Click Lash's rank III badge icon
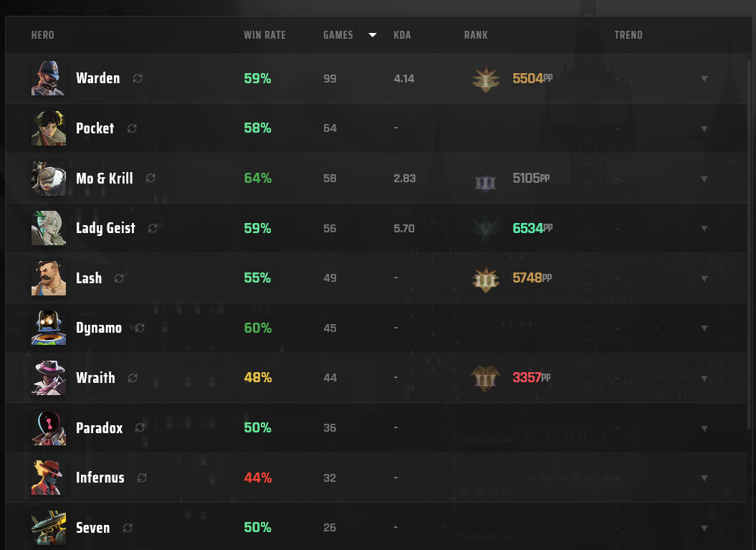The width and height of the screenshot is (756, 550). tap(486, 280)
